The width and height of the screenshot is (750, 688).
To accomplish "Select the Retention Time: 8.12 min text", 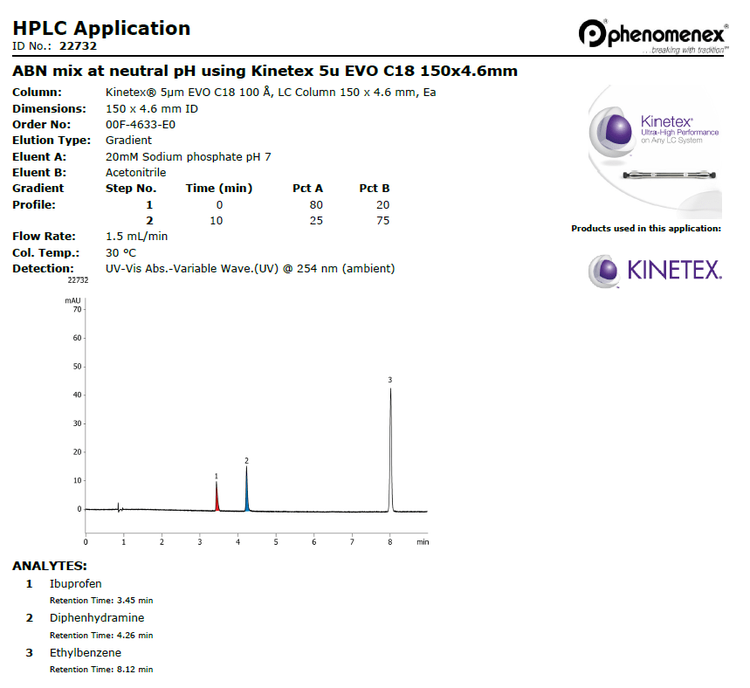I will (x=101, y=669).
